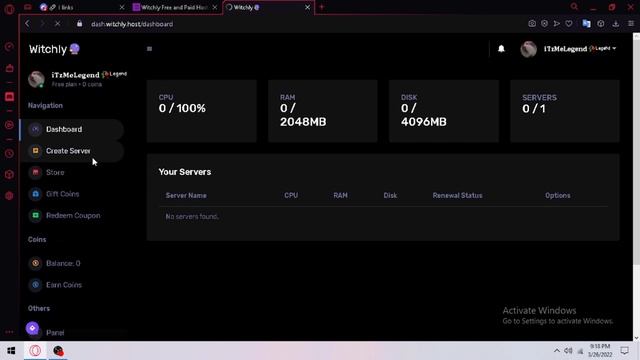Open Windows Start menu
640x360 pixels.
coord(11,351)
